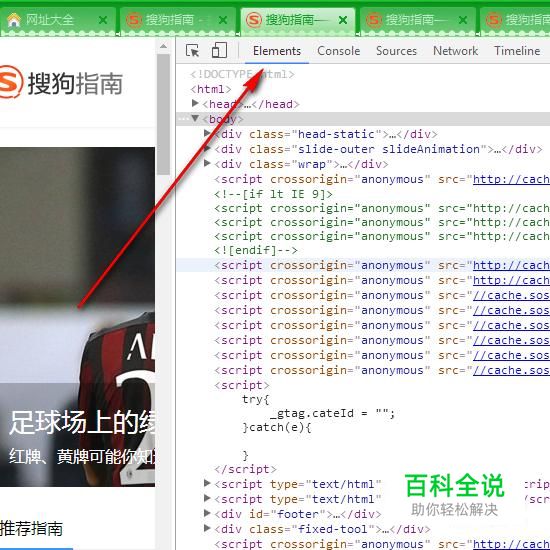Click the 推荐指南 heading

(31, 529)
